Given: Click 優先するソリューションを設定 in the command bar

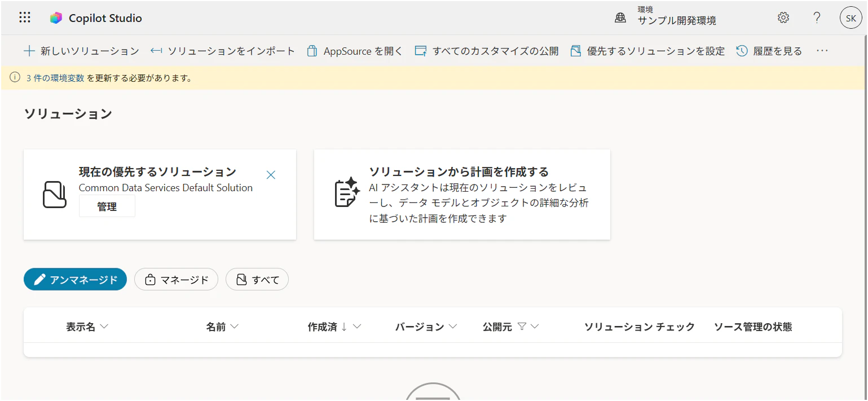Looking at the screenshot, I should pos(647,51).
